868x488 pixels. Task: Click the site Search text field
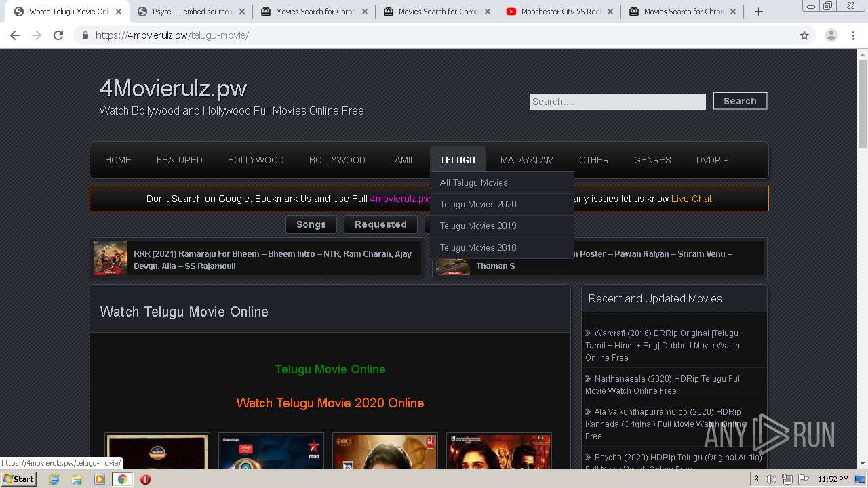tap(618, 102)
